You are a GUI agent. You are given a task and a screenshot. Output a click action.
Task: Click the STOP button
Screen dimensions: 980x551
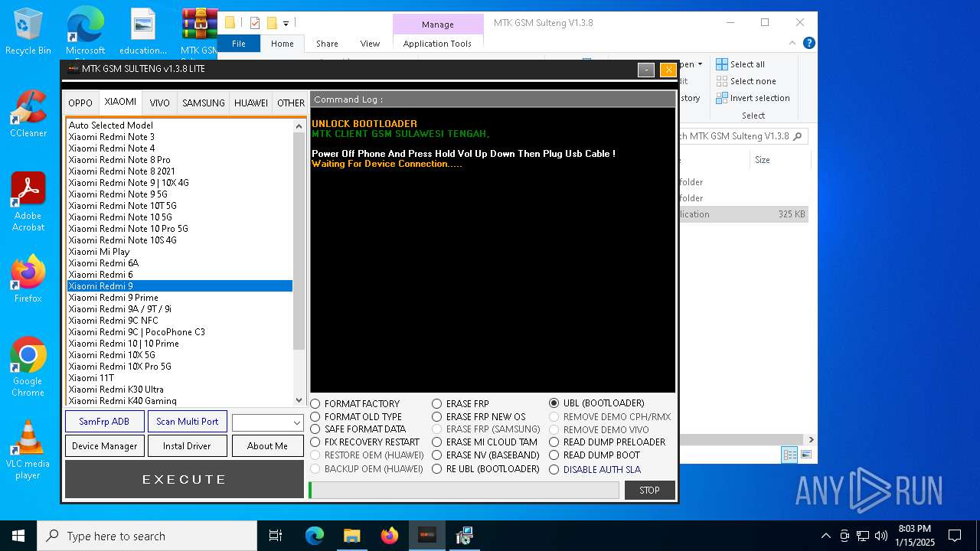649,490
